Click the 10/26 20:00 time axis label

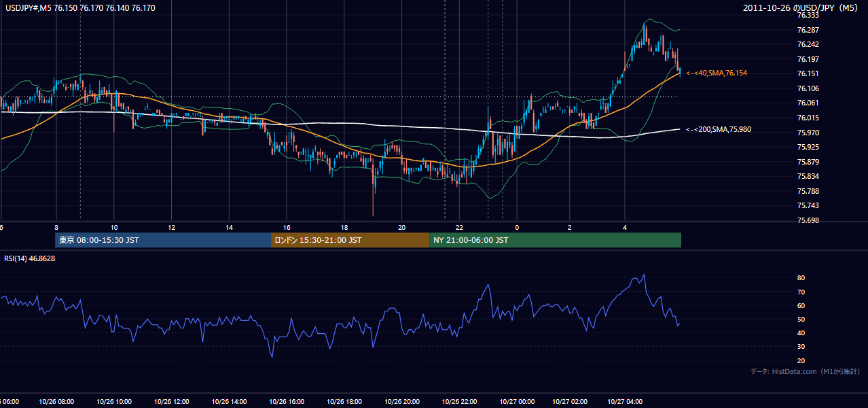[x=402, y=401]
